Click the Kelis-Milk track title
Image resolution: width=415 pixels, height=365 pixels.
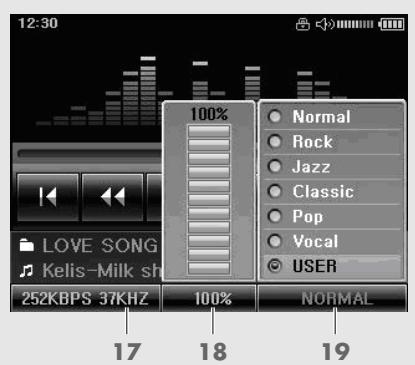point(102,271)
